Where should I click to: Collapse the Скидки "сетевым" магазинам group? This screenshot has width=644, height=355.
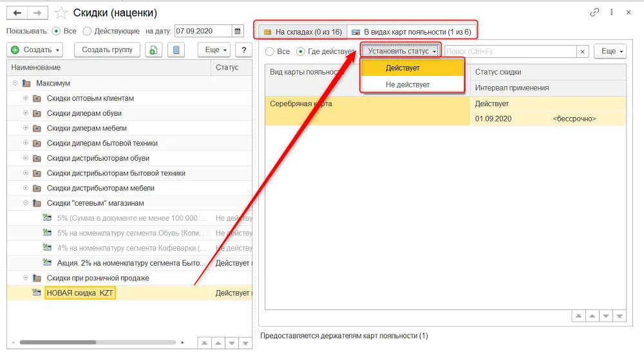[x=26, y=203]
